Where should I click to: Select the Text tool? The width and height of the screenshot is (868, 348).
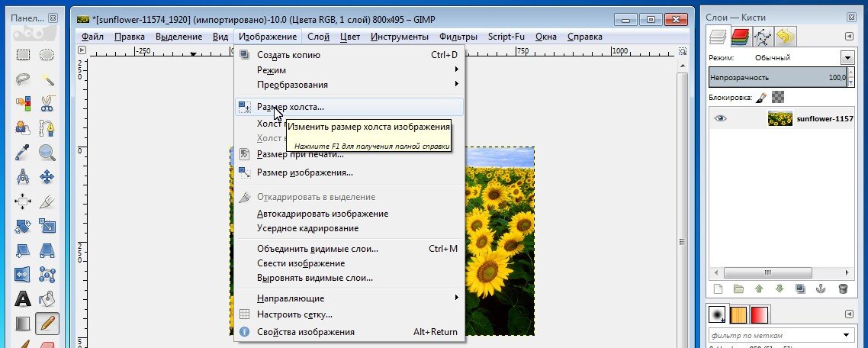click(x=23, y=299)
